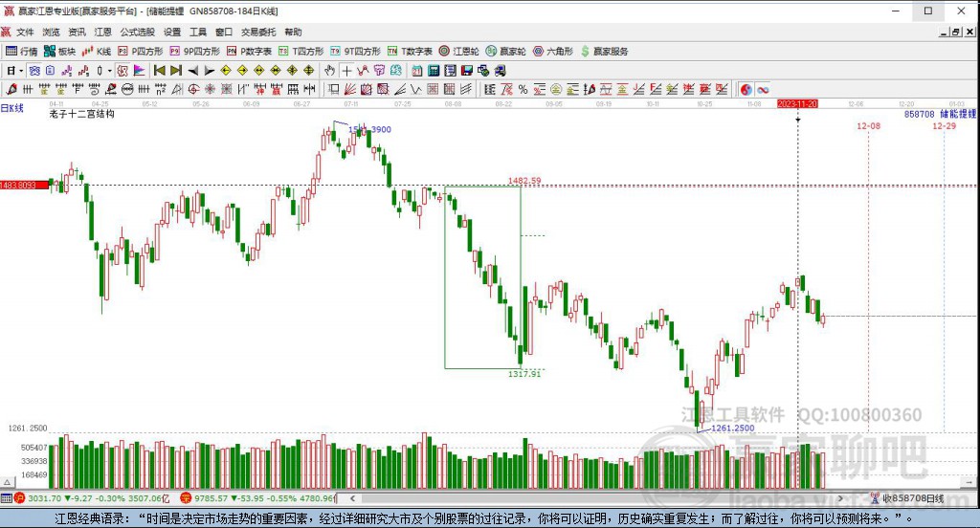
Task: Open the 行情 market quotes view
Action: click(22, 52)
